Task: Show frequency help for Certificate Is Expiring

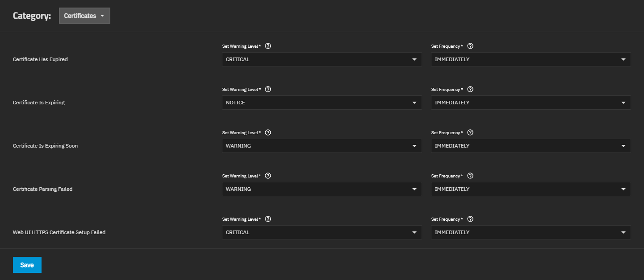Action: [470, 89]
